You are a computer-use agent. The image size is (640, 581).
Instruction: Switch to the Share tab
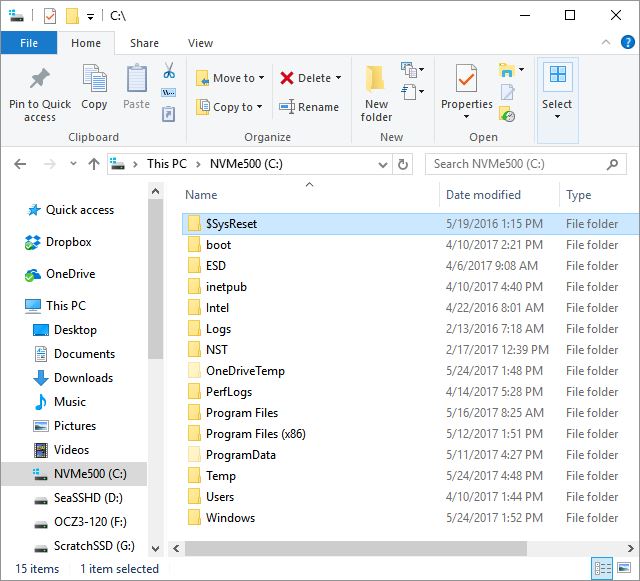click(144, 43)
